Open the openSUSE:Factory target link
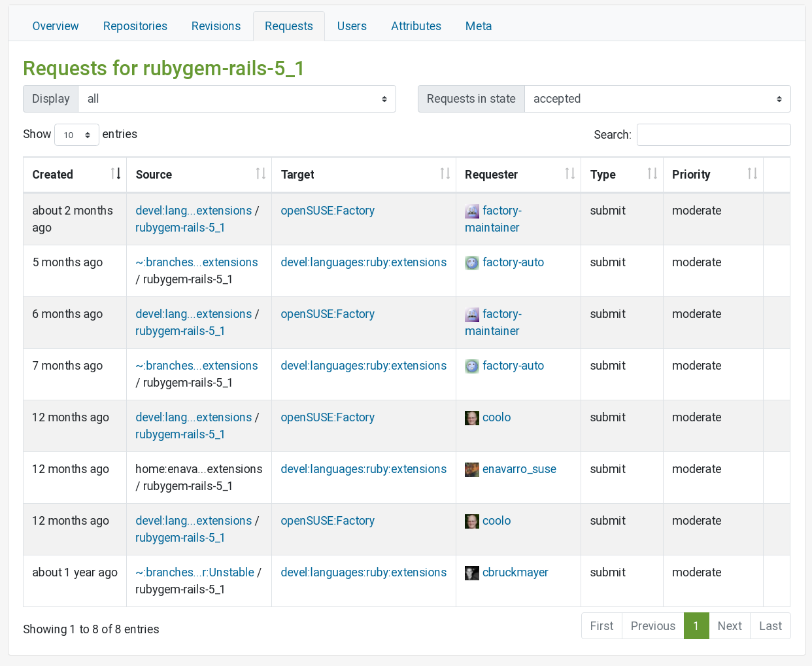812x666 pixels. 328,211
